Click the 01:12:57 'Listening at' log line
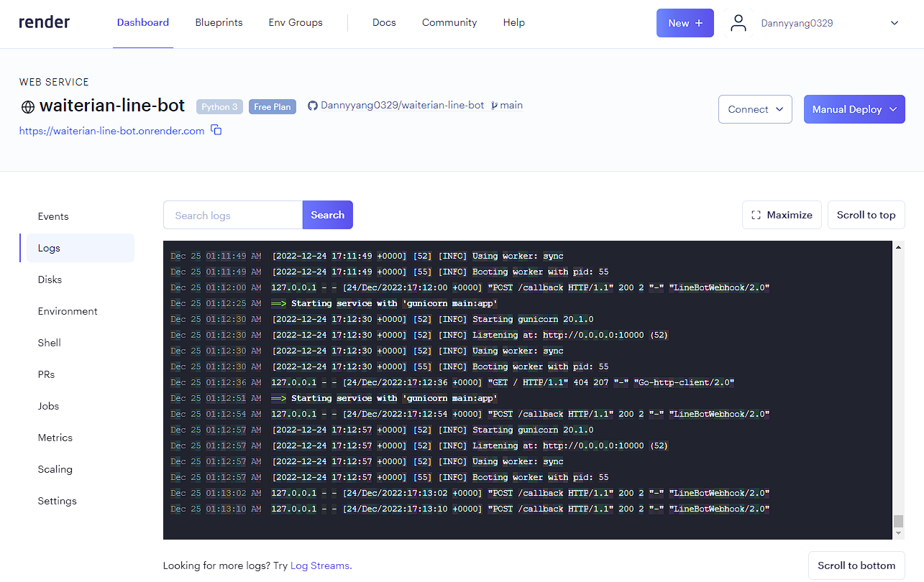The height and width of the screenshot is (582, 924). coord(419,445)
